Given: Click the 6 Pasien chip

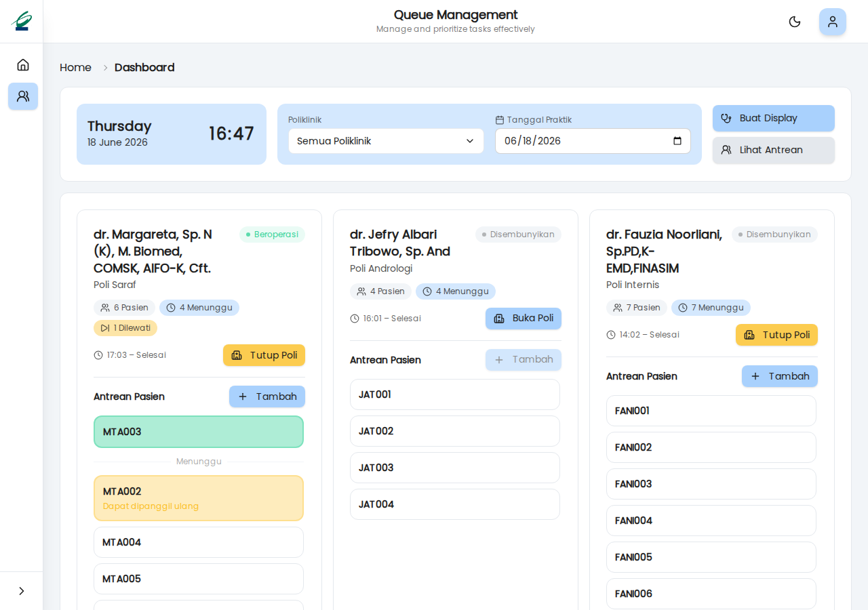Looking at the screenshot, I should pos(124,308).
